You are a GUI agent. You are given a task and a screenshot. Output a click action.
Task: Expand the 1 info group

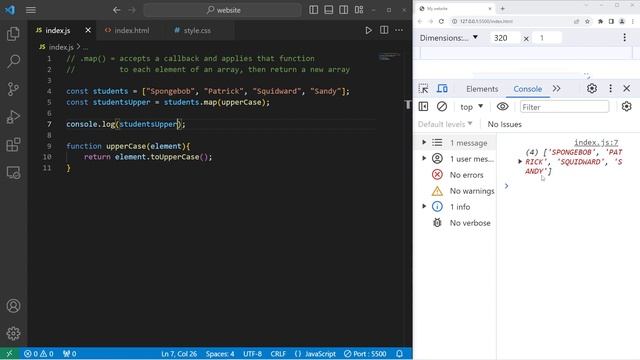[x=424, y=207]
